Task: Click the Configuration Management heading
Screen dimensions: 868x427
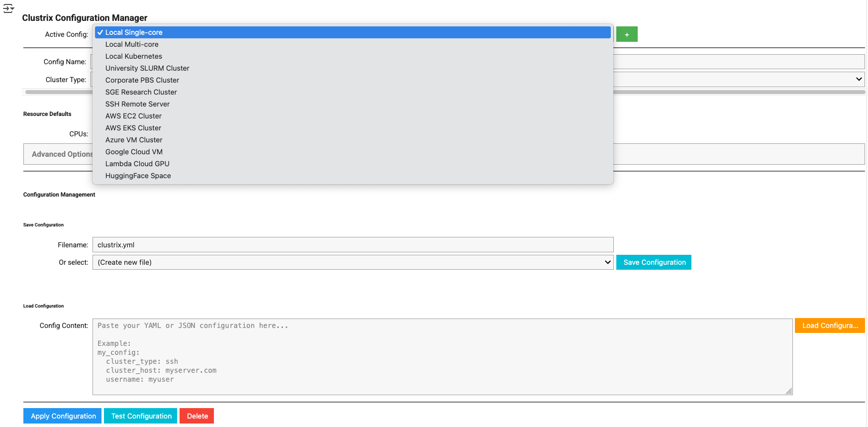Action: point(59,195)
